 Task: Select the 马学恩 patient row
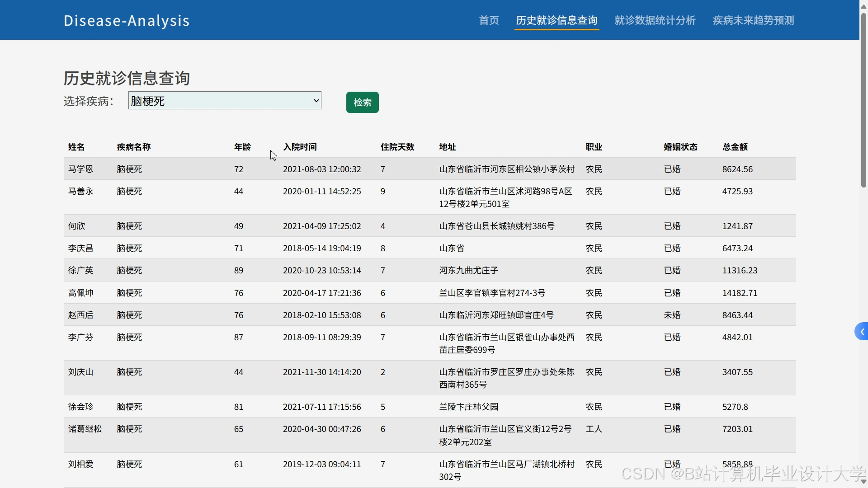[x=81, y=169]
